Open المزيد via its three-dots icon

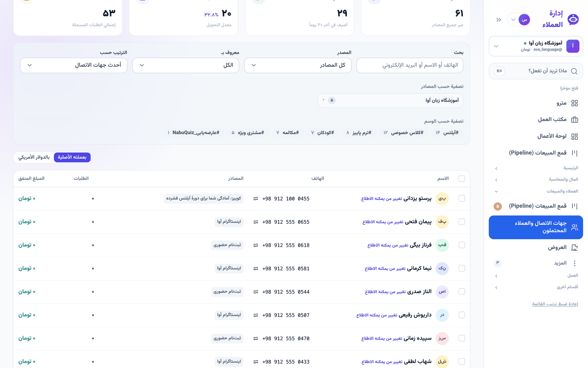tap(574, 263)
